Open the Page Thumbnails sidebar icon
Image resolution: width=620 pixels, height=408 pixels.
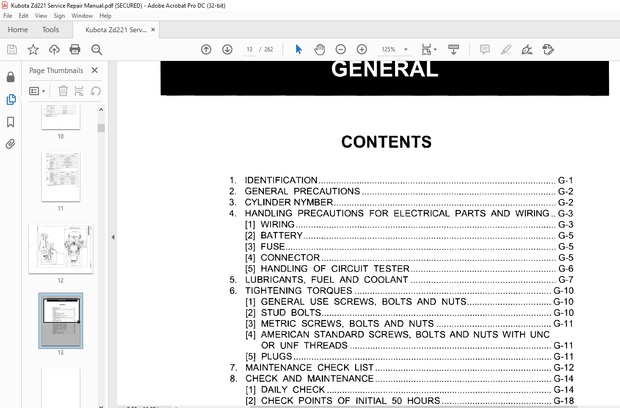tap(11, 99)
